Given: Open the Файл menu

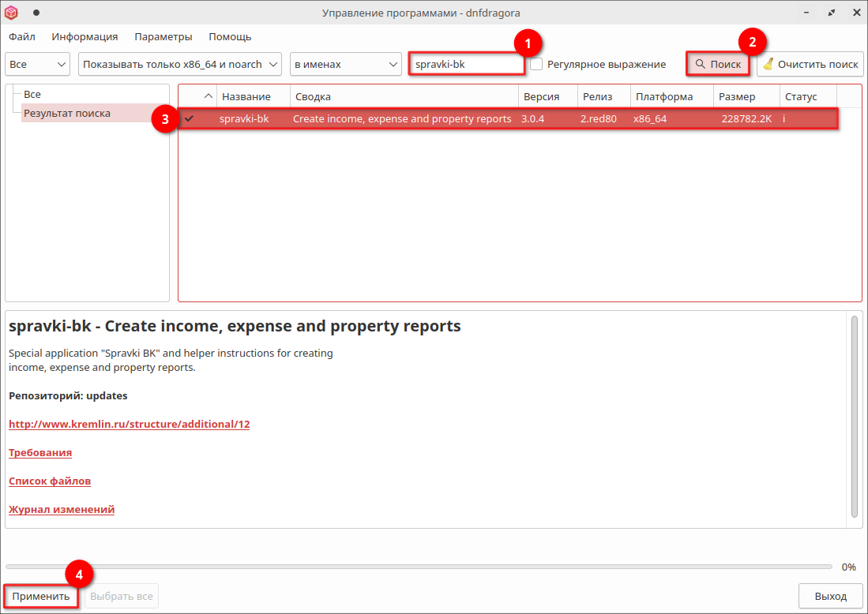Looking at the screenshot, I should pos(22,36).
